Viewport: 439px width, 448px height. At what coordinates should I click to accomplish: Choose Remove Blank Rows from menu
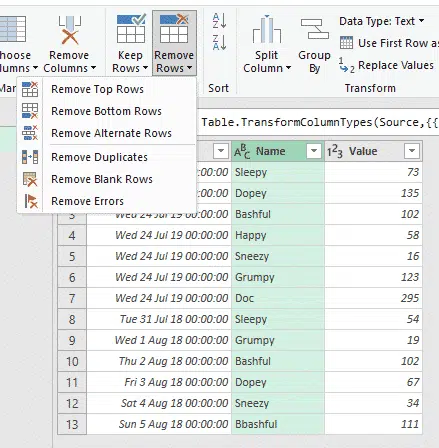(x=102, y=179)
